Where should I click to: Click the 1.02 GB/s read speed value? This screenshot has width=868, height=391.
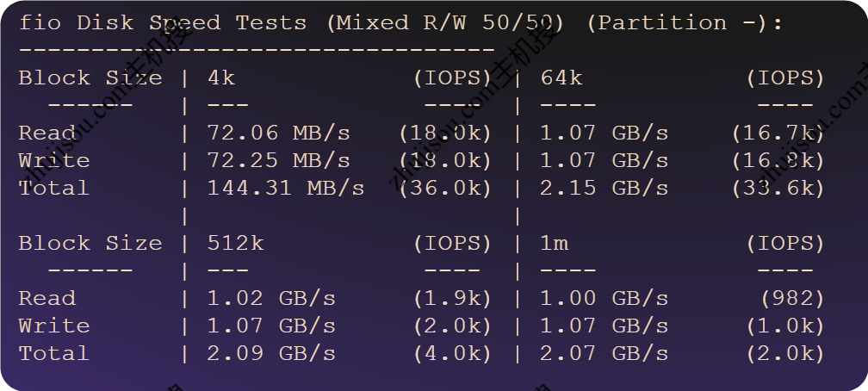click(271, 299)
